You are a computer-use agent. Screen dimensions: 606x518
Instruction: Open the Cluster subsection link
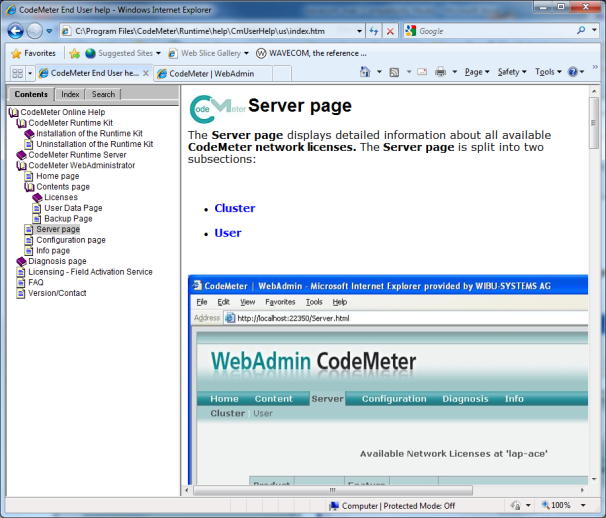234,208
